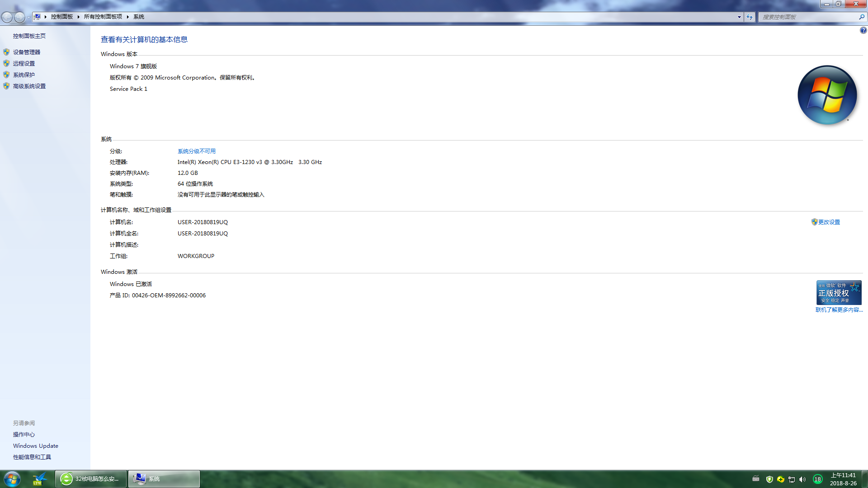
Task: Focus the 搜索控制面板 search field
Action: [x=808, y=17]
